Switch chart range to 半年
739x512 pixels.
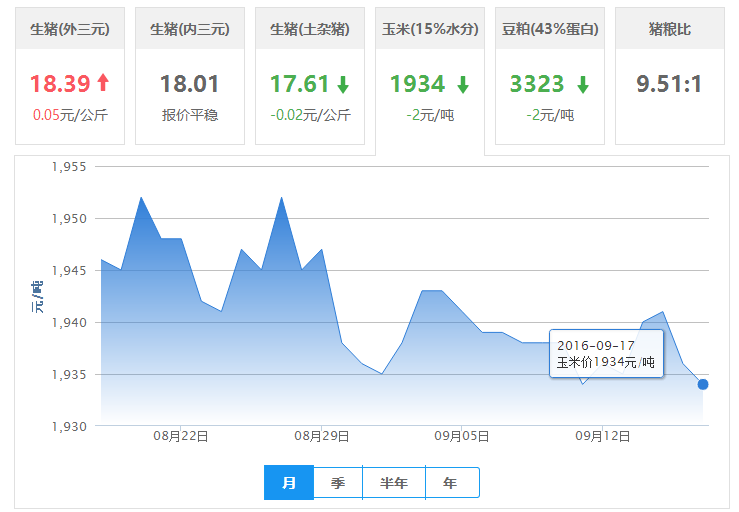click(394, 482)
